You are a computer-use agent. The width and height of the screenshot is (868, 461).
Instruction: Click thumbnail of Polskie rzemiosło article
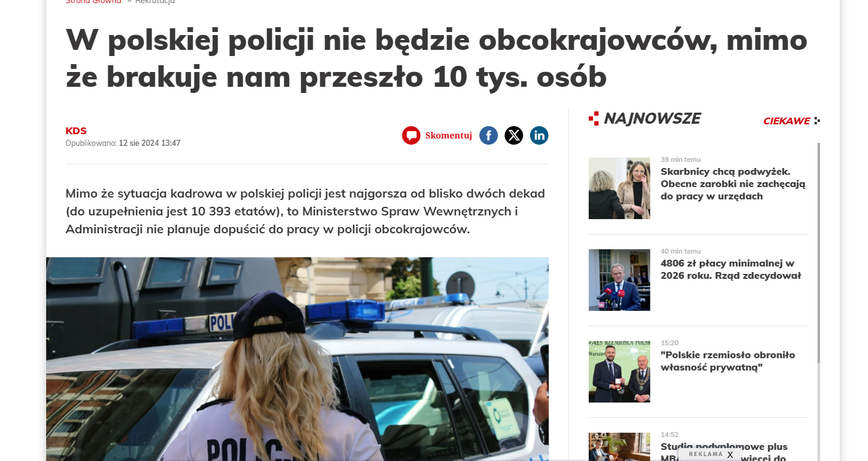click(619, 372)
